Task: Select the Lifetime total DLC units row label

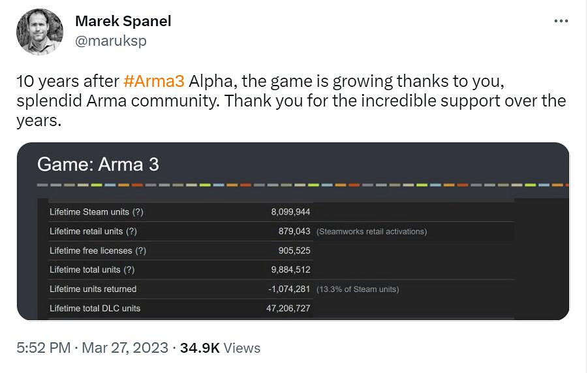Action: (95, 308)
